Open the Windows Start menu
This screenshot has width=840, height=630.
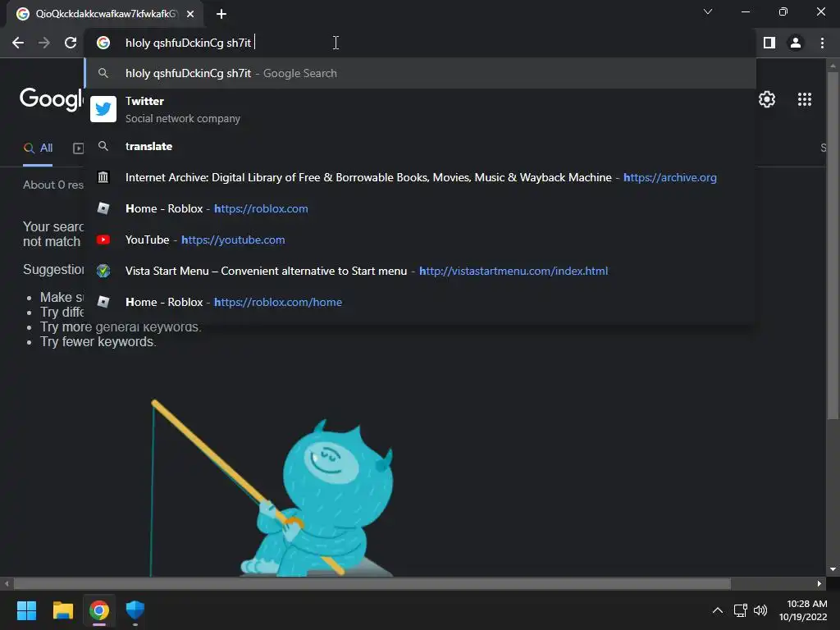point(26,610)
